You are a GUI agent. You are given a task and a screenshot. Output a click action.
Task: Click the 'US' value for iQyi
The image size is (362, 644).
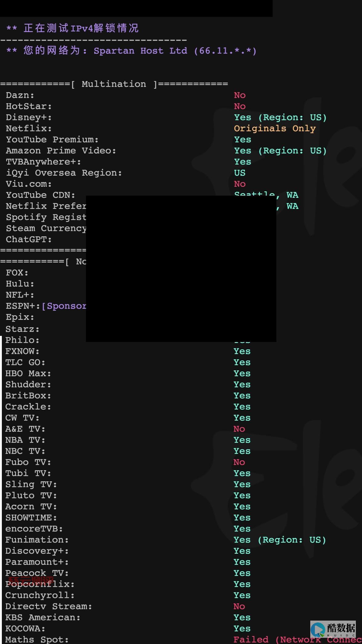[x=239, y=173]
